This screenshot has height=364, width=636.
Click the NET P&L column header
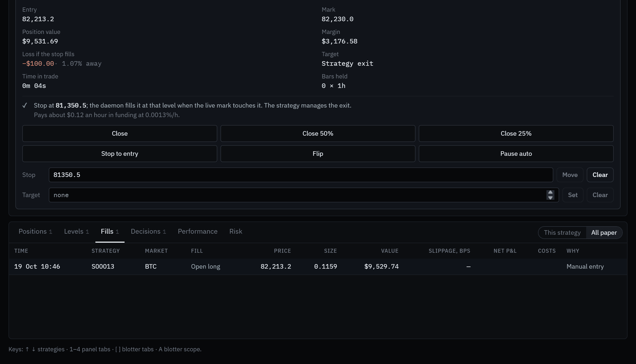505,251
